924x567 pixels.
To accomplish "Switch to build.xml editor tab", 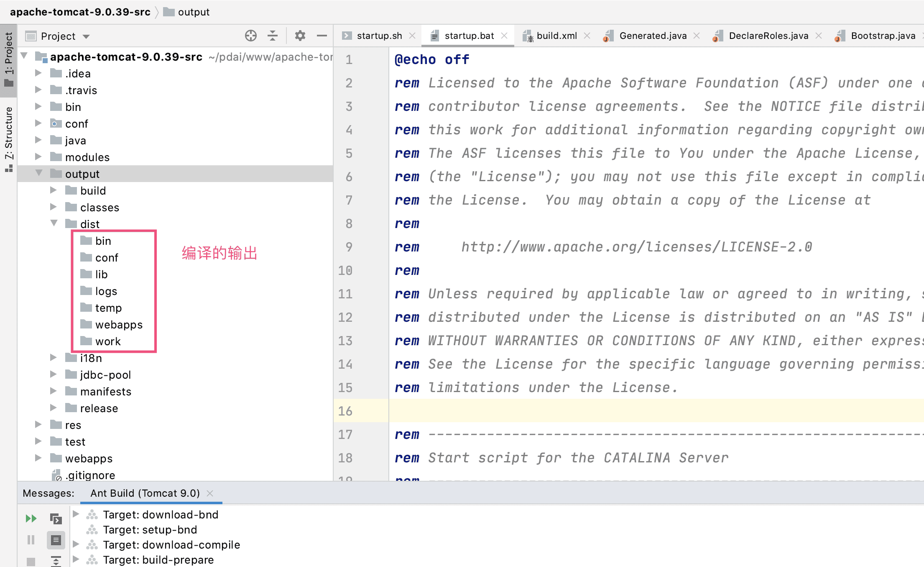I will [x=556, y=36].
